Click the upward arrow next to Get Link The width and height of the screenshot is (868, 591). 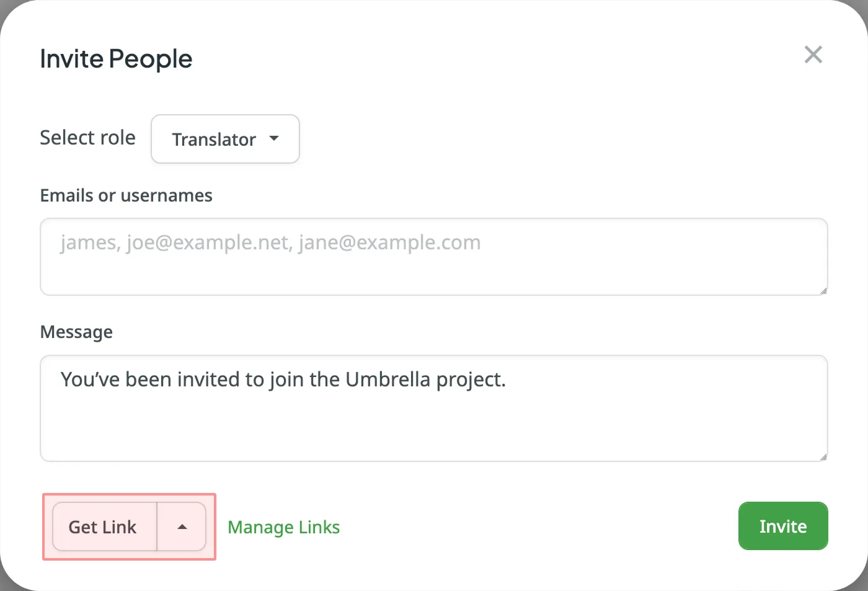182,526
